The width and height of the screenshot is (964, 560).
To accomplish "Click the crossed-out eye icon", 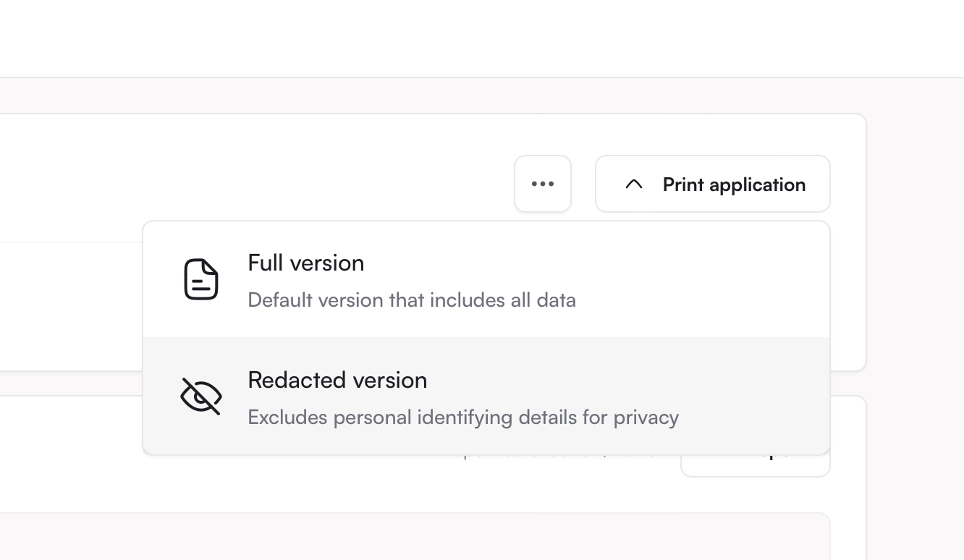I will (x=201, y=396).
